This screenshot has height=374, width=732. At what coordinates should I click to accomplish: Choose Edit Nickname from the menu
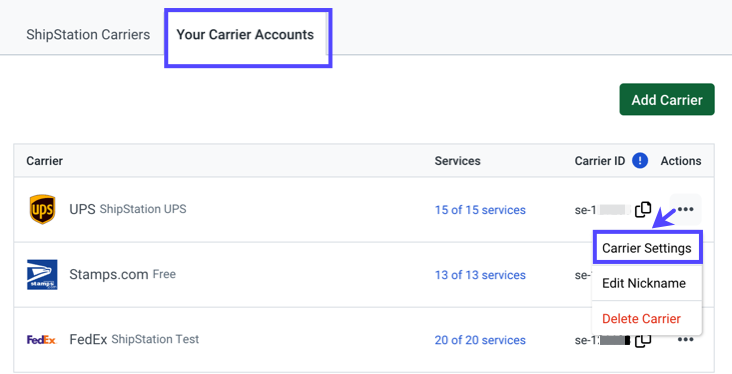point(647,283)
